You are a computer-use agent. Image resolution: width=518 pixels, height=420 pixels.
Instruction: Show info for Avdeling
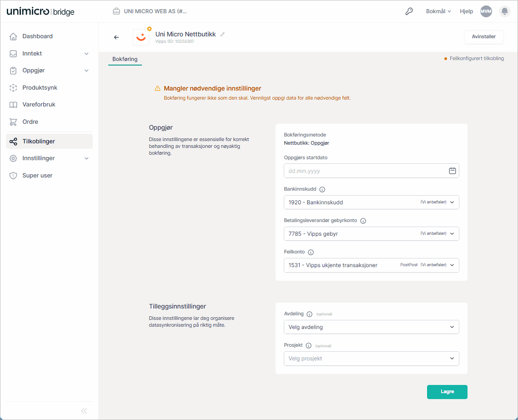pyautogui.click(x=309, y=314)
